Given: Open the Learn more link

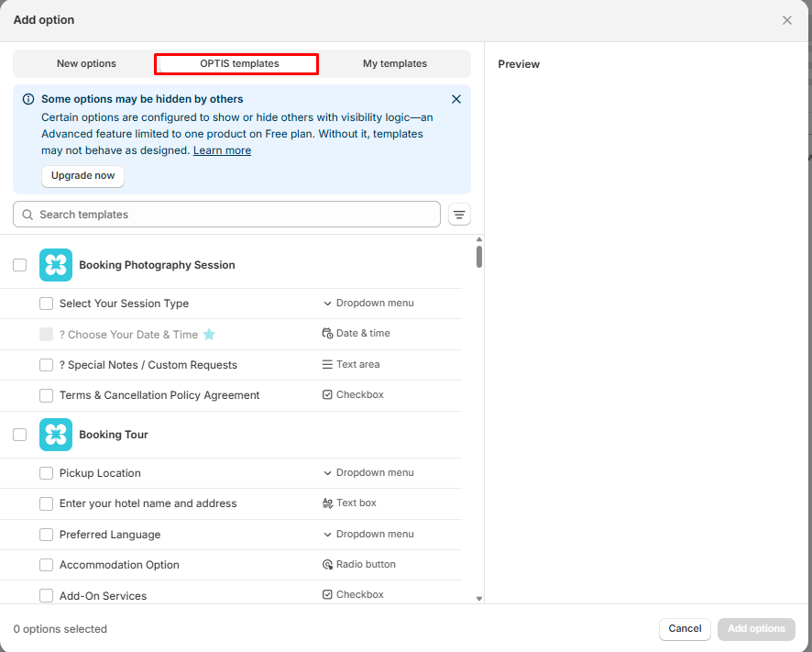Looking at the screenshot, I should (222, 150).
